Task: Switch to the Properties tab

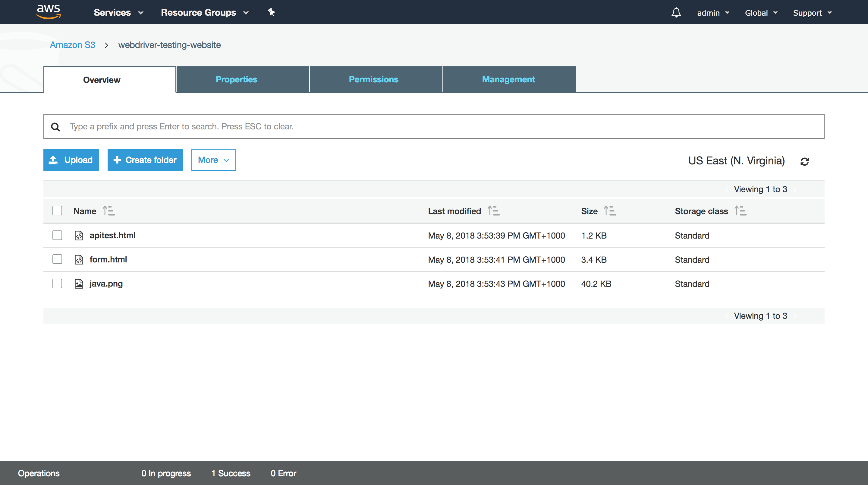Action: coord(236,79)
